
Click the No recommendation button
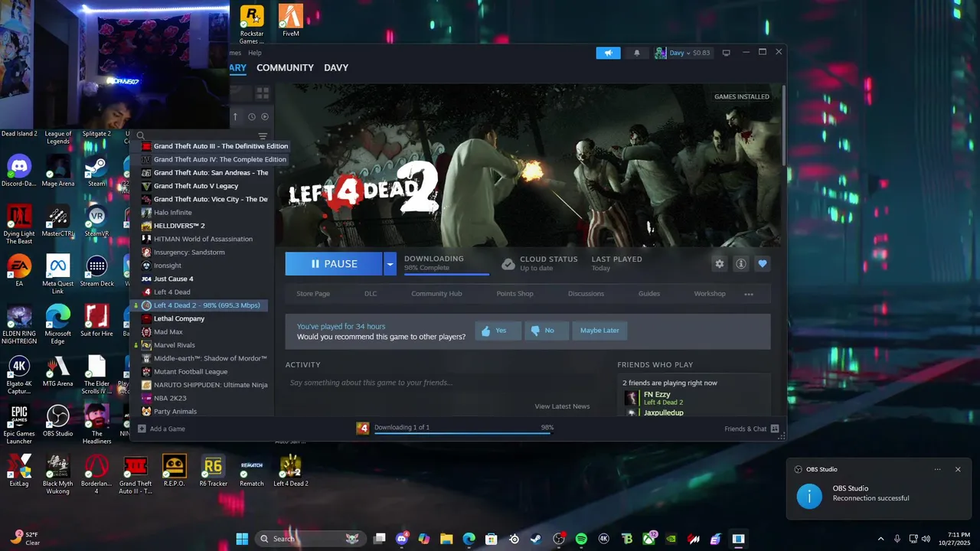tap(546, 331)
